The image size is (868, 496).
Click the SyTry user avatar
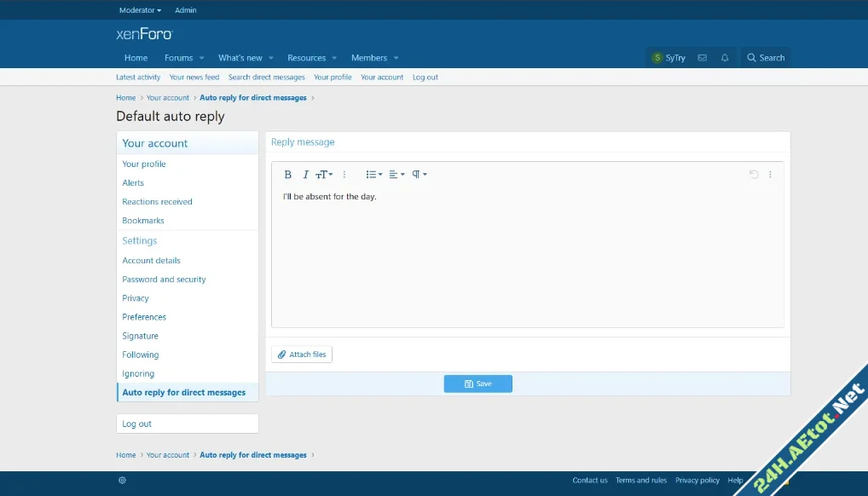click(657, 58)
